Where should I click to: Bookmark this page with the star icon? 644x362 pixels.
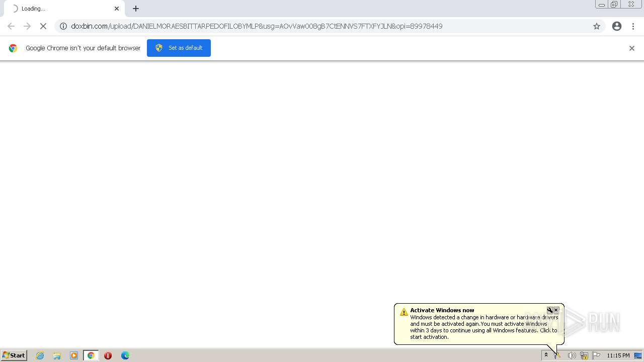[597, 26]
